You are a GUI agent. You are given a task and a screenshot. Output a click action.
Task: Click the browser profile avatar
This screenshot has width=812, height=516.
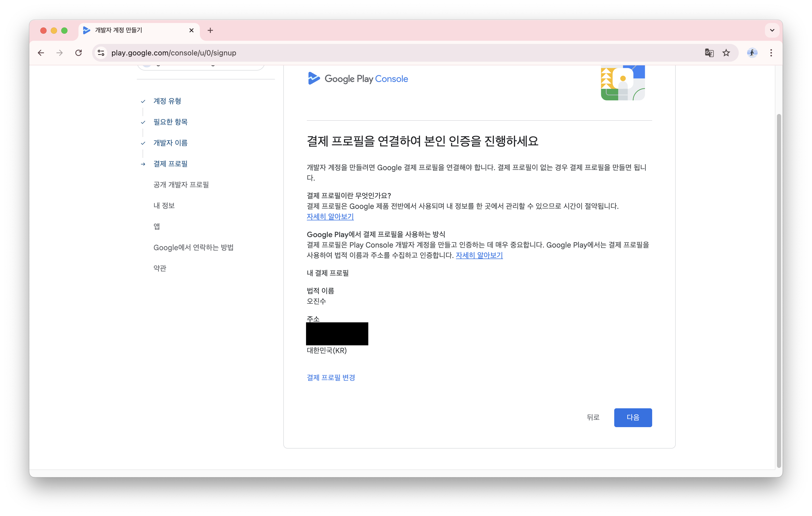point(752,53)
